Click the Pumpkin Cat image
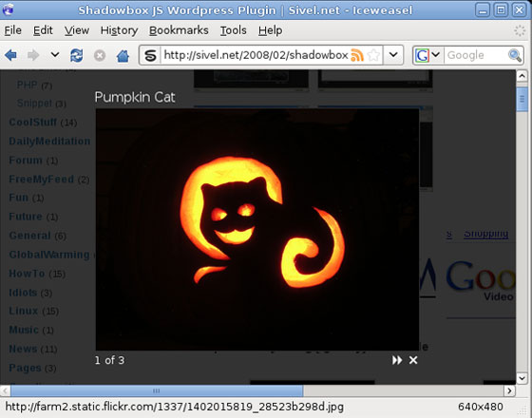Image resolution: width=532 pixels, height=418 pixels. coord(257,229)
